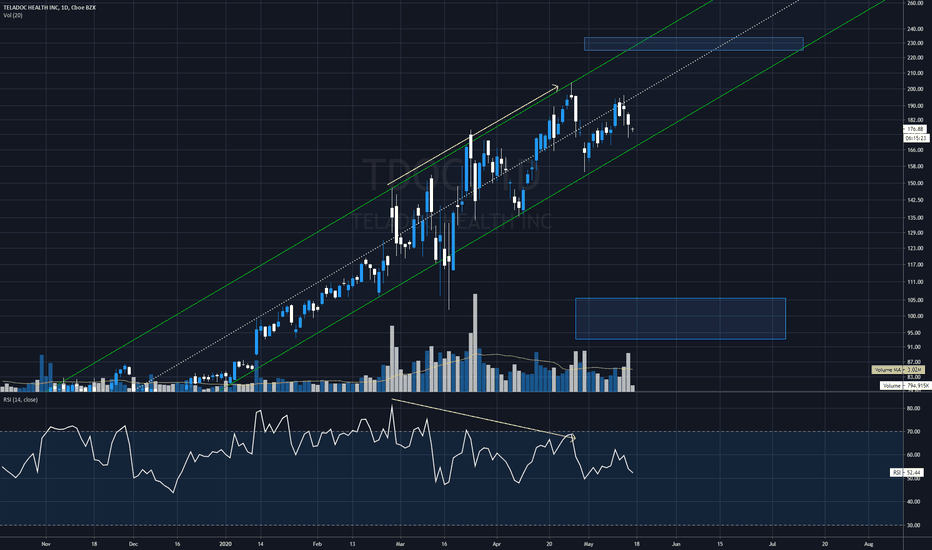The image size is (932, 550).
Task: Click the bar countdown label 06:15:23
Action: click(916, 138)
